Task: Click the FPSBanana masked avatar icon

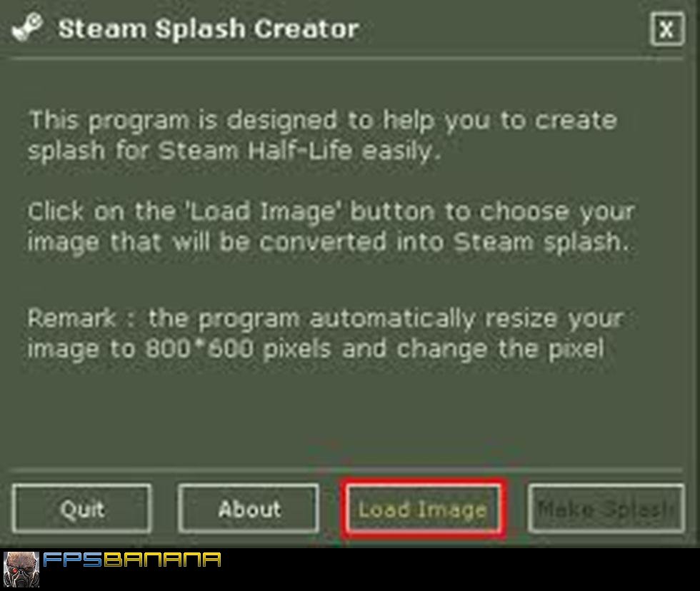Action: click(21, 569)
